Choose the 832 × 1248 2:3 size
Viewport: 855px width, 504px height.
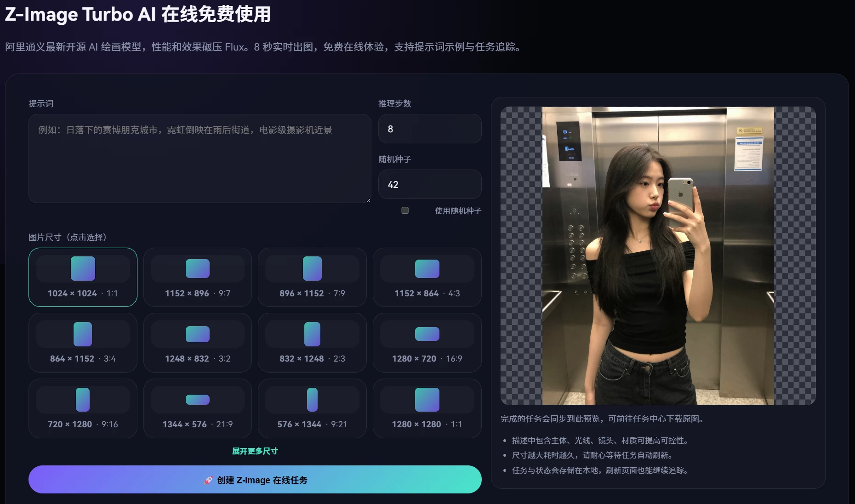pos(312,342)
